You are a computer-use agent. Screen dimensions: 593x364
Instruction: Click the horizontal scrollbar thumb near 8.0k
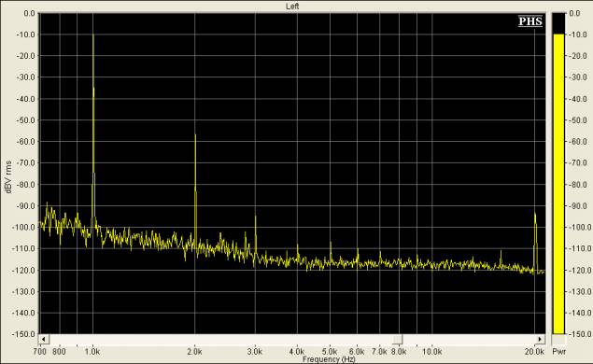(398, 339)
